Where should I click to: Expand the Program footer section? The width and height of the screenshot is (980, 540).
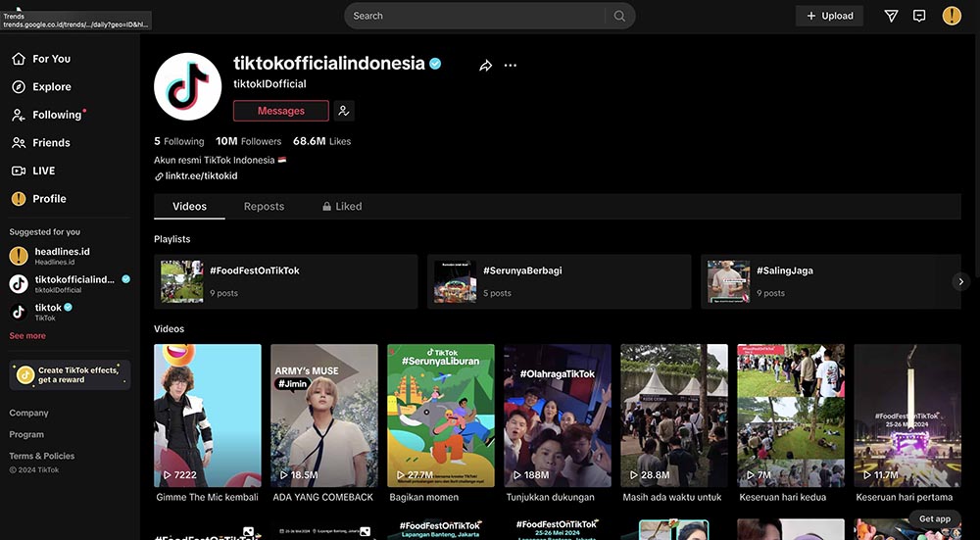[26, 434]
